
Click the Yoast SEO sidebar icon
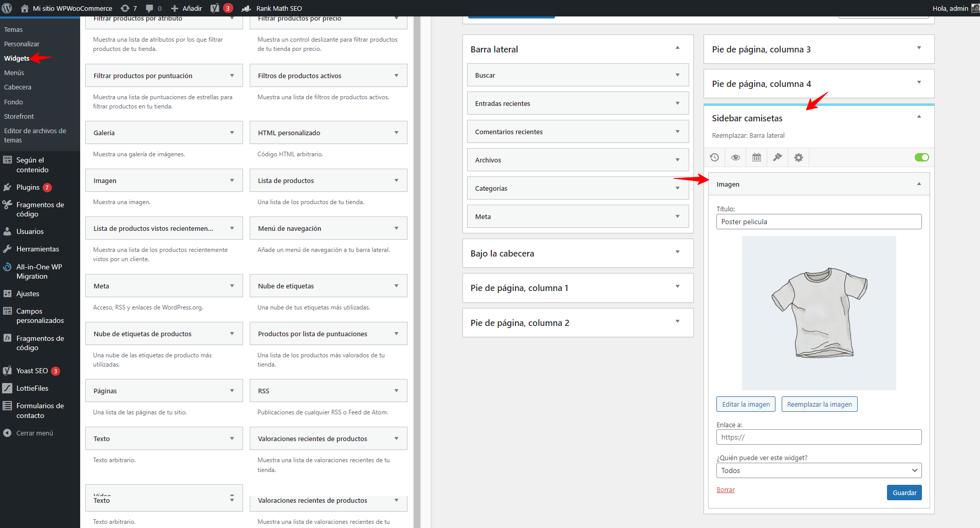(7, 371)
